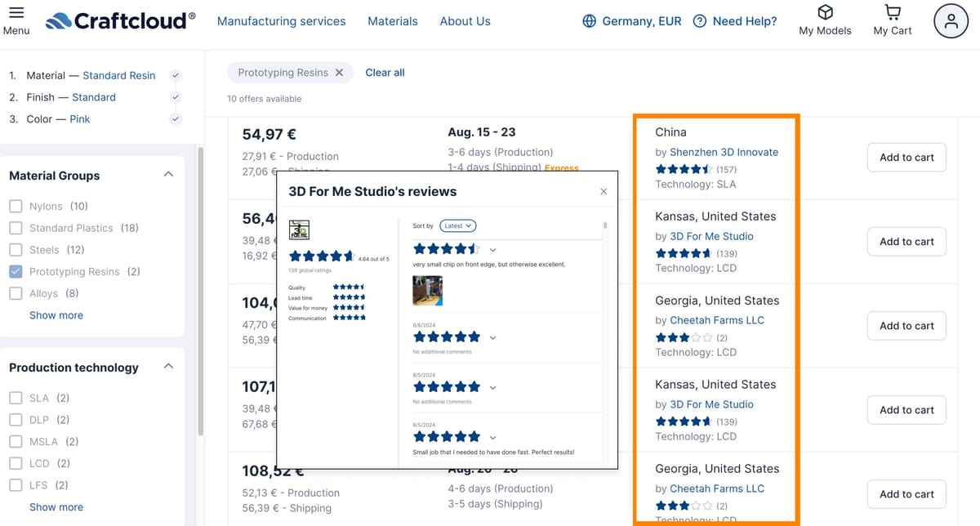
Task: Click the globe icon for Germany, EUR
Action: click(x=590, y=21)
